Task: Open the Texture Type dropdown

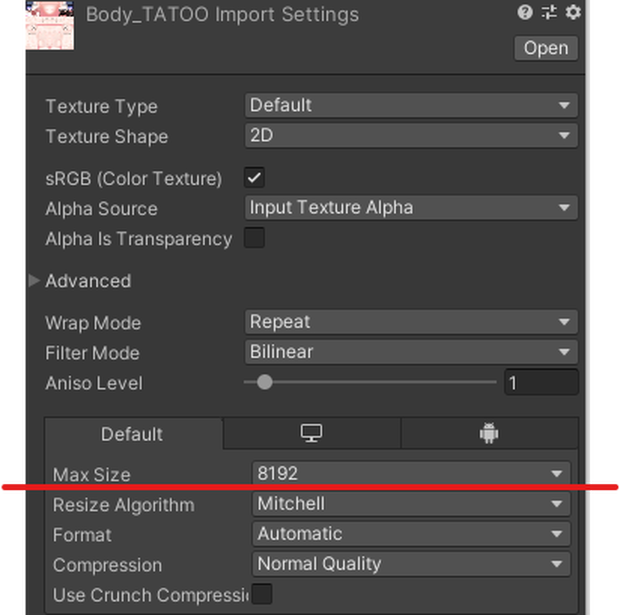Action: point(411,106)
